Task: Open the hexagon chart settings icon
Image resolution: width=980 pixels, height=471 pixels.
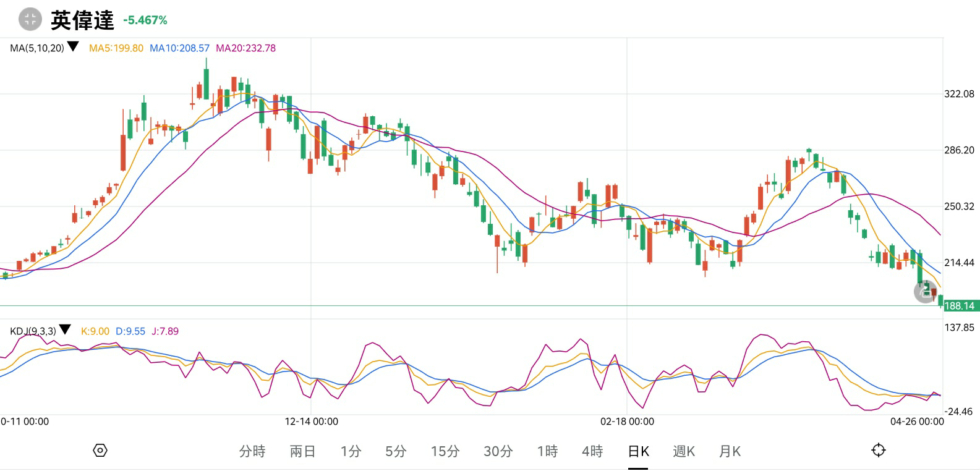Action: point(100,451)
